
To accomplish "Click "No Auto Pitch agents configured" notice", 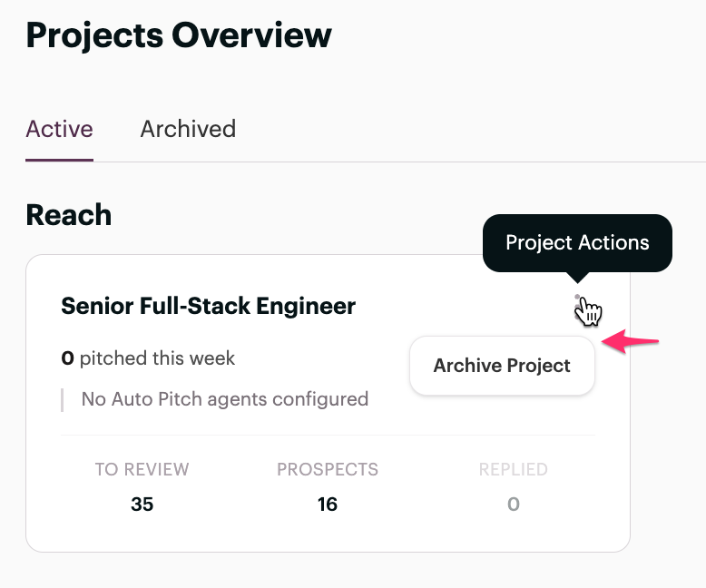I will pos(224,398).
